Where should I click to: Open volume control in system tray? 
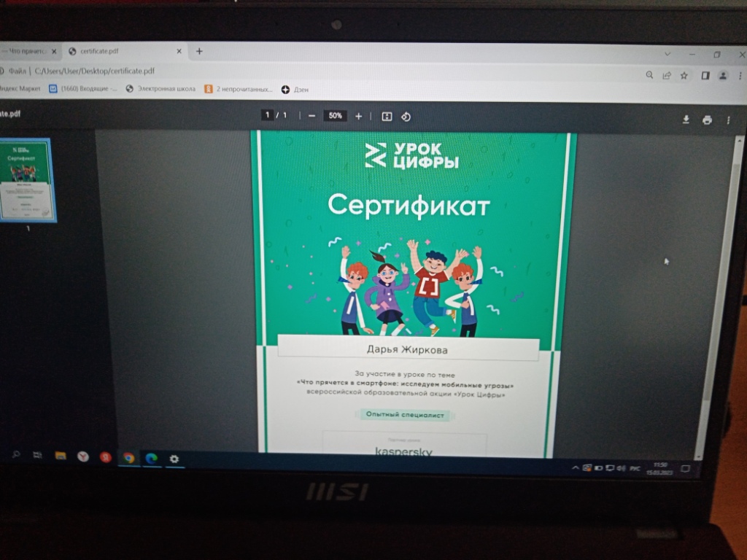(x=622, y=469)
